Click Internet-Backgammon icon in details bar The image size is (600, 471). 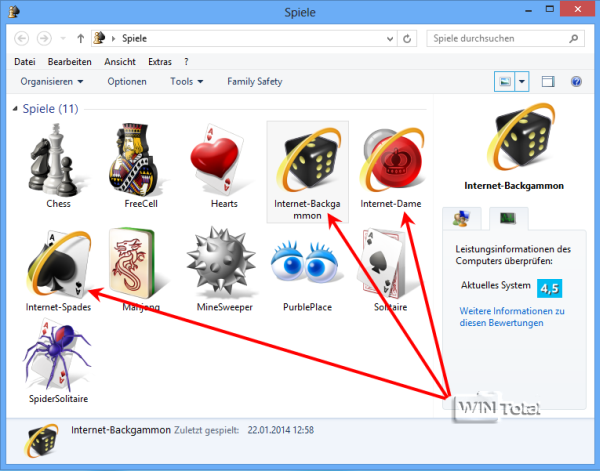(x=42, y=440)
